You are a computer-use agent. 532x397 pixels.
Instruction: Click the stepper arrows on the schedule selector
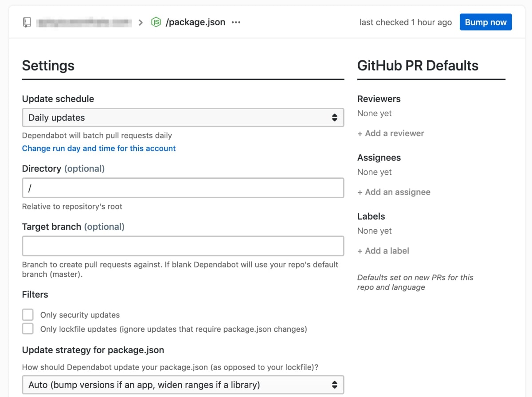tap(336, 118)
